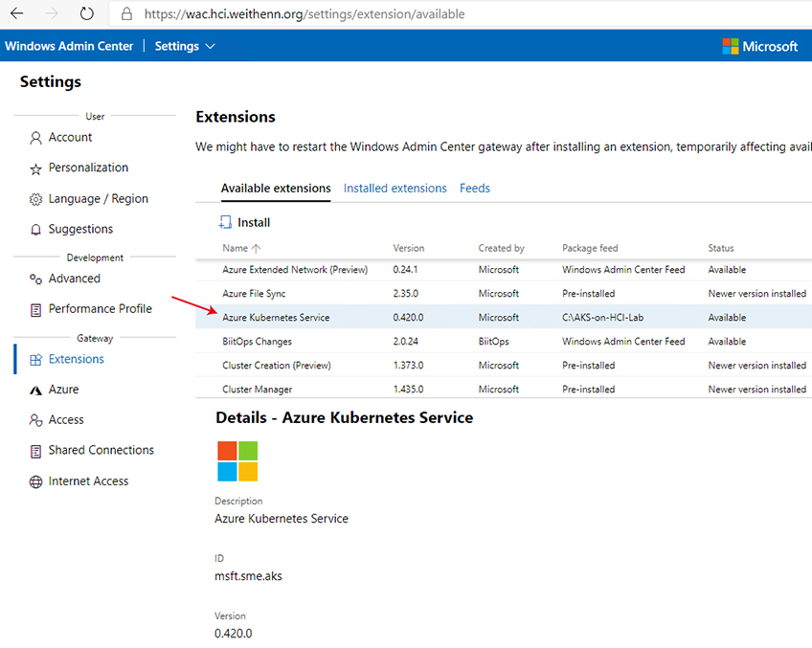
Task: Click Azure File Sync Newer version installed status
Action: click(756, 294)
